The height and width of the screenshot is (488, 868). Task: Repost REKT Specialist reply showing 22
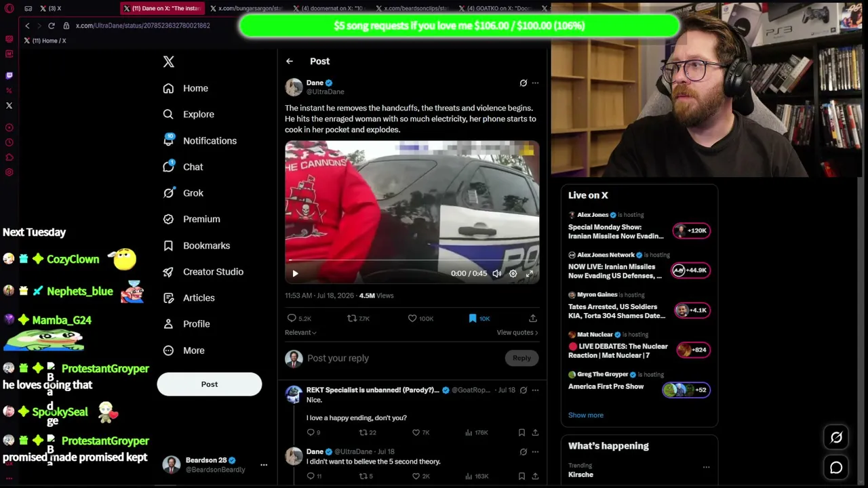(368, 432)
